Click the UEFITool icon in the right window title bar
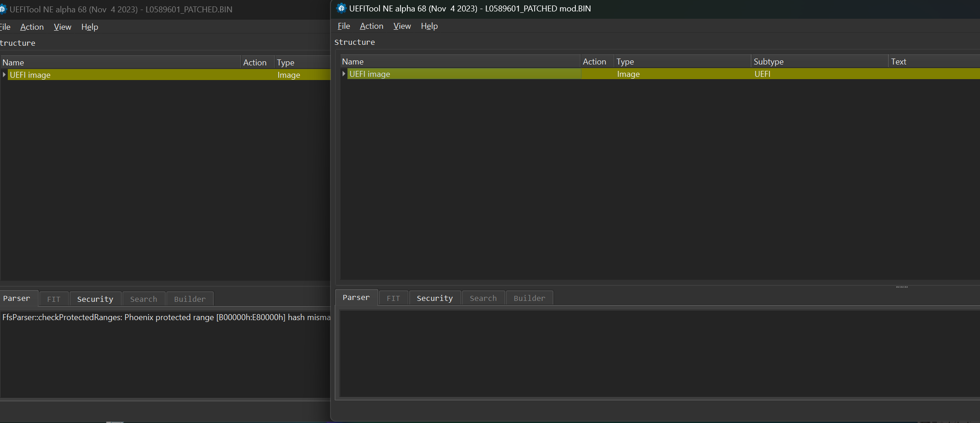980x423 pixels. pos(341,8)
